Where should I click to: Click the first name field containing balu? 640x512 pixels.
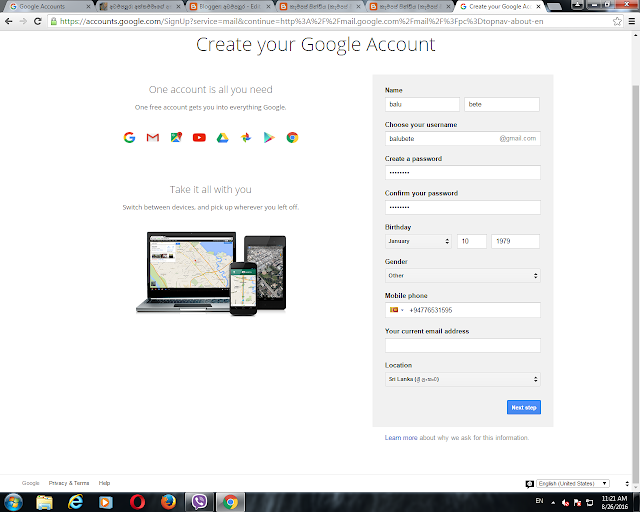tap(422, 104)
